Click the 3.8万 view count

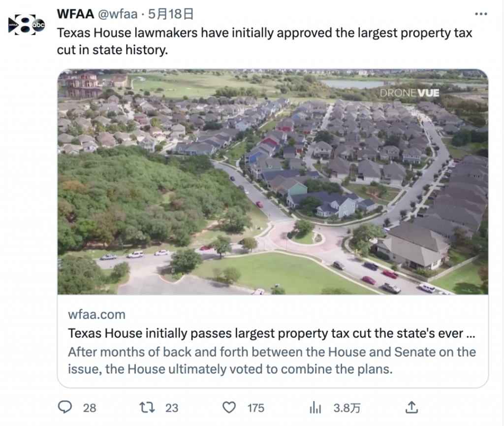pyautogui.click(x=347, y=408)
